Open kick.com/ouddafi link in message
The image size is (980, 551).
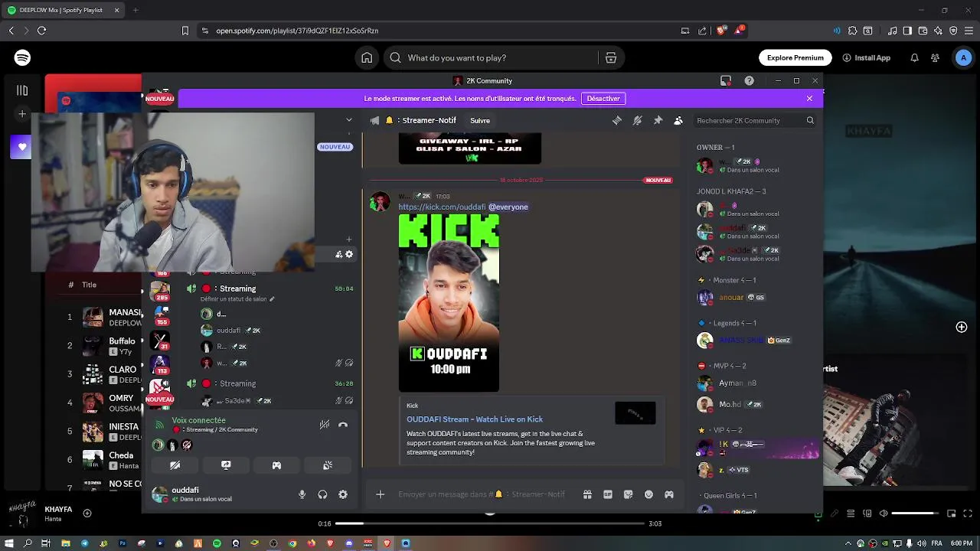point(442,207)
